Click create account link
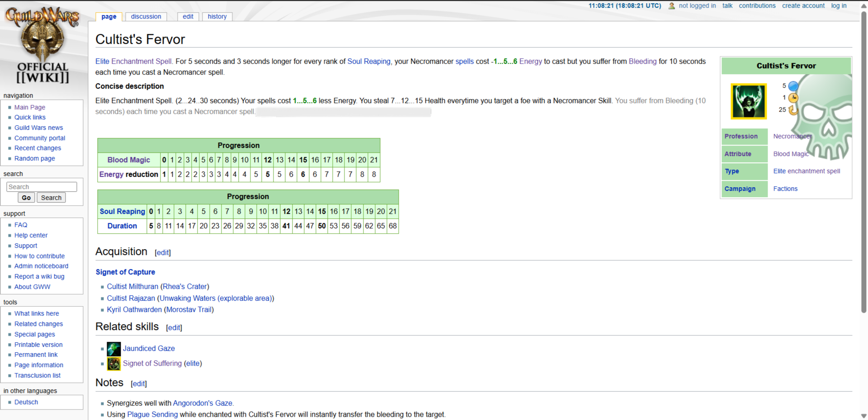 click(803, 6)
